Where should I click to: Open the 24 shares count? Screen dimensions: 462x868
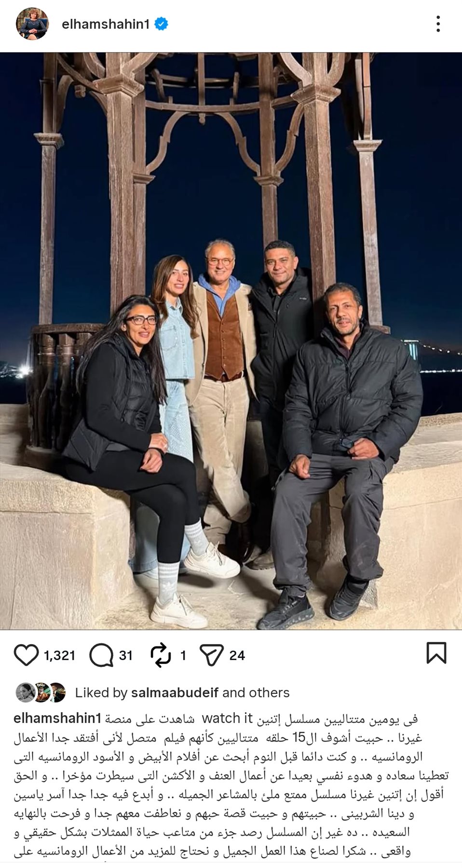tap(237, 655)
